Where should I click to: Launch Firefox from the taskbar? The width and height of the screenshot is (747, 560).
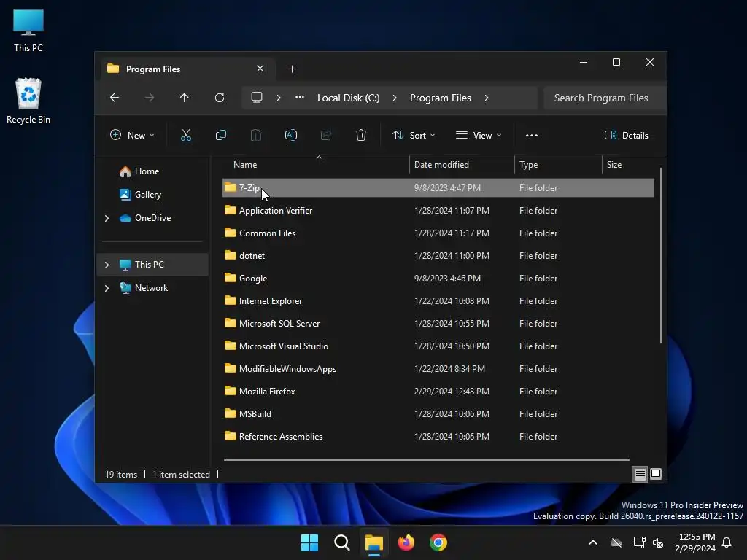[x=406, y=542]
